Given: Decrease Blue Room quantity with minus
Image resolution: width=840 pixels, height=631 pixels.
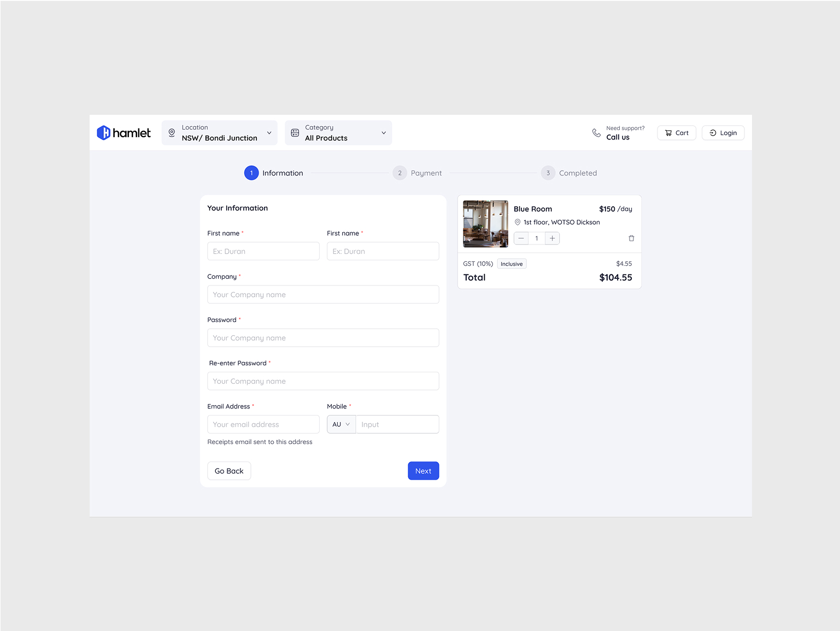Looking at the screenshot, I should 521,238.
